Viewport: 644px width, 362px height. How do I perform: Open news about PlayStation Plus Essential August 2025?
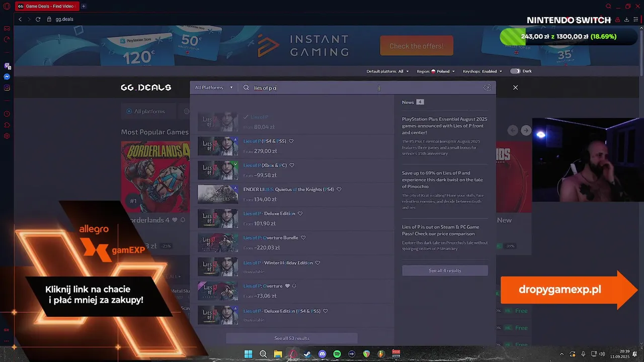click(x=445, y=126)
